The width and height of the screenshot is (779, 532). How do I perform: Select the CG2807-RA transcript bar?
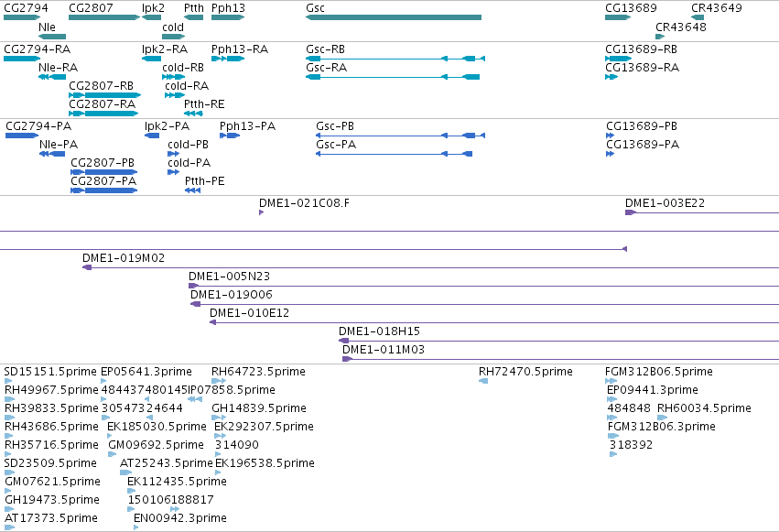(x=103, y=114)
